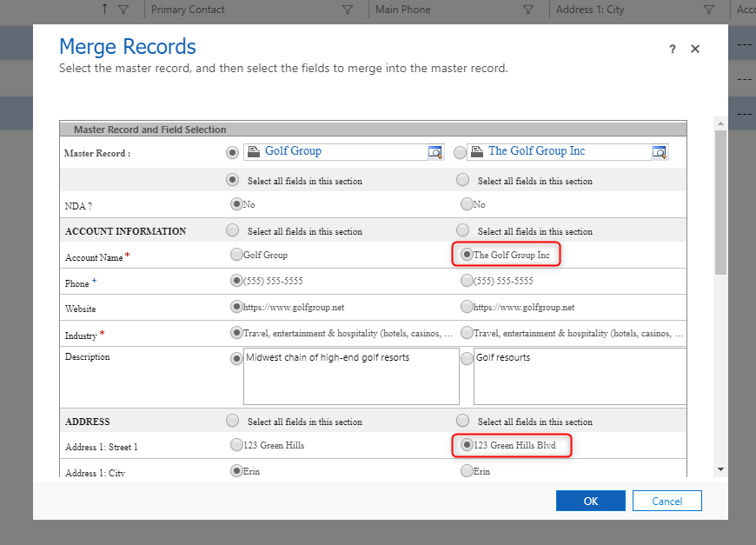Viewport: 756px width, 545px height.
Task: Choose Industry from right record
Action: [467, 332]
